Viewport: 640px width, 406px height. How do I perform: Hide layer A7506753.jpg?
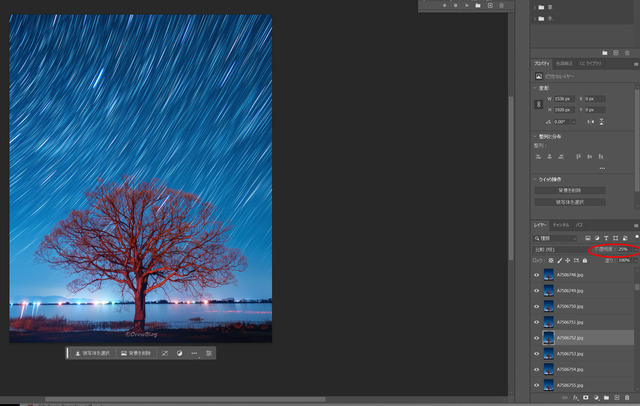(537, 354)
